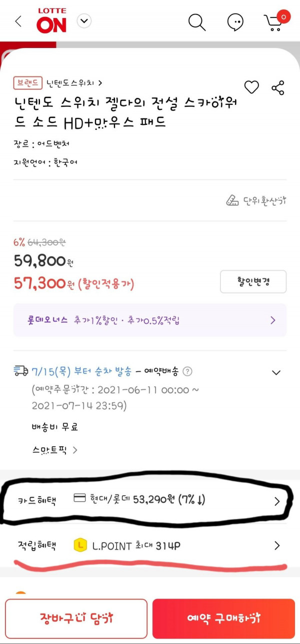Click the 예약 구매하기 button
This screenshot has width=300, height=644.
[223, 619]
